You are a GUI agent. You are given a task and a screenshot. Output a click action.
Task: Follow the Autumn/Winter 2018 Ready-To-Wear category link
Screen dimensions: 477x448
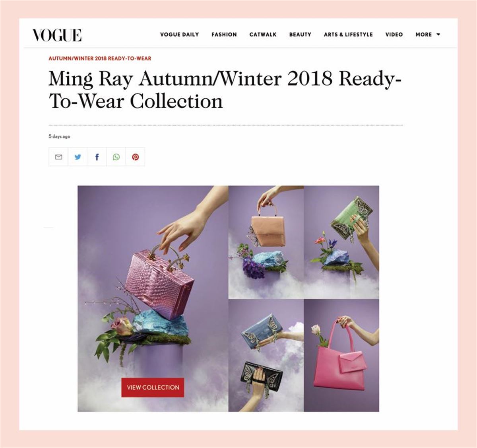(100, 58)
